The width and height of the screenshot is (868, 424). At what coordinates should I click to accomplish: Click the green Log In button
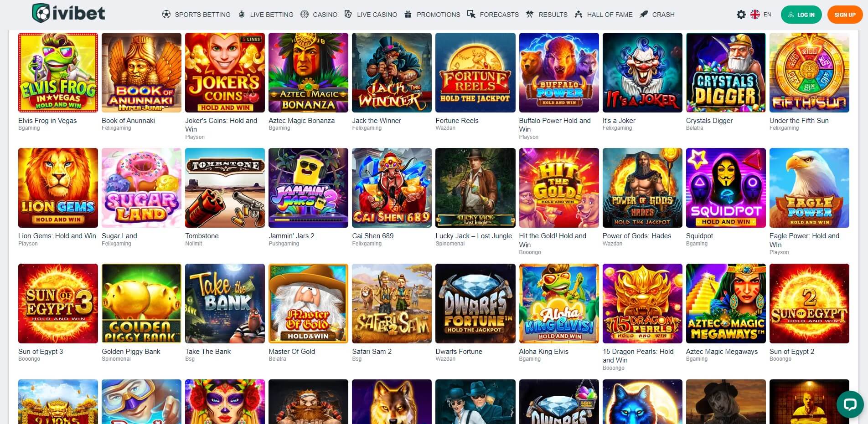coord(801,15)
